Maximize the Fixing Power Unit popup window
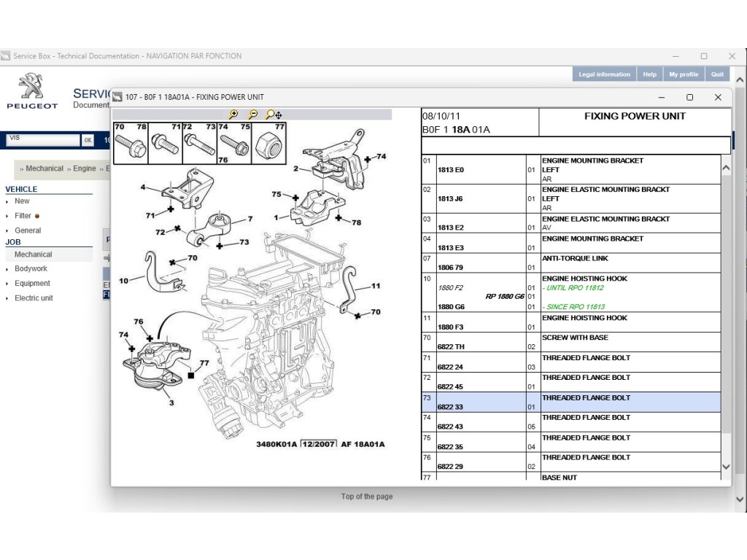The image size is (747, 560). pyautogui.click(x=689, y=97)
